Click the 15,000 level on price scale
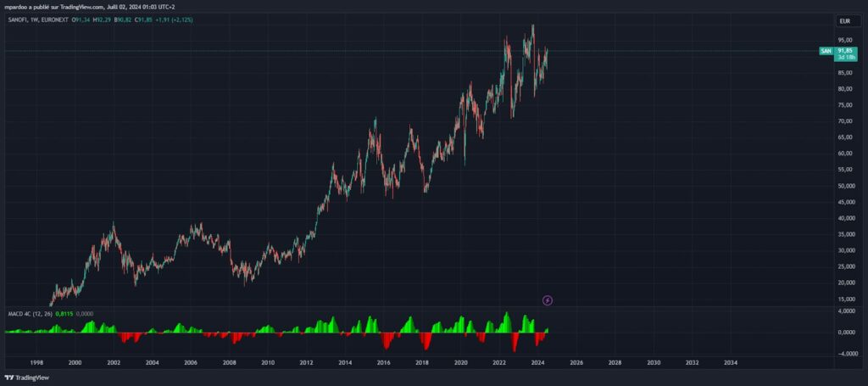Screen dimensions: 868x386 point(845,299)
